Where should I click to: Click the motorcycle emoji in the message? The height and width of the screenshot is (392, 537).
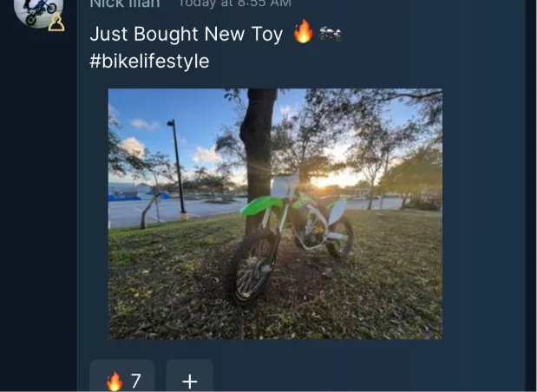click(331, 35)
